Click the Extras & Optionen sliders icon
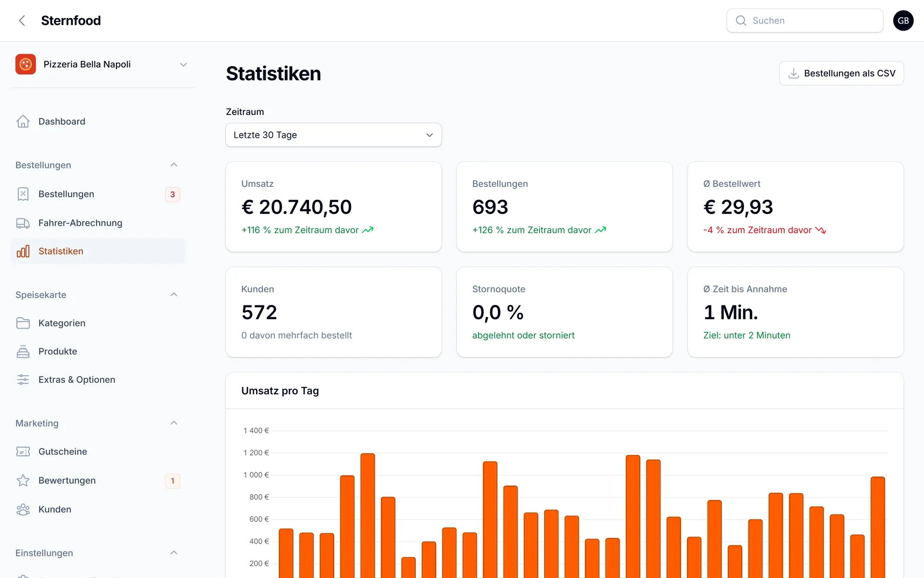 (x=23, y=379)
